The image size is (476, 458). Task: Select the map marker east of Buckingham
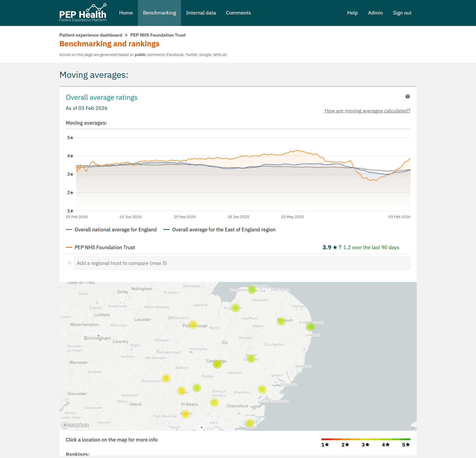166,378
